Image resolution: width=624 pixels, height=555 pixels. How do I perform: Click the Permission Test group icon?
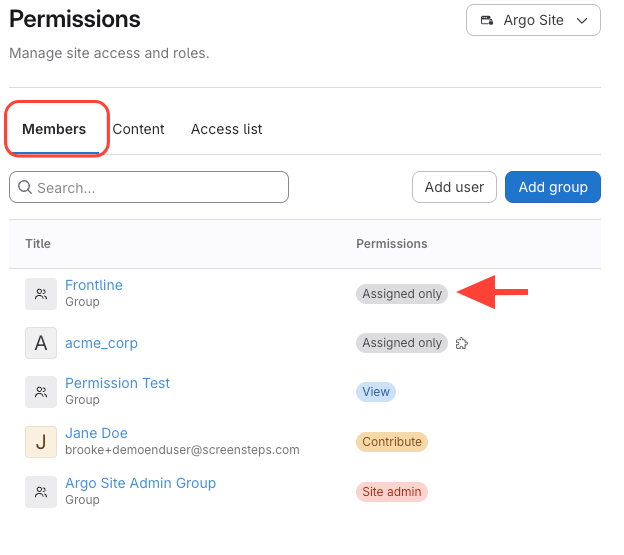pyautogui.click(x=41, y=392)
